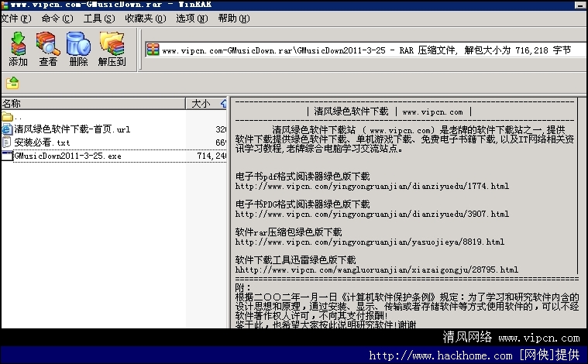Click www.vipcn.com in comment header
This screenshot has width=588, height=364.
[x=432, y=112]
